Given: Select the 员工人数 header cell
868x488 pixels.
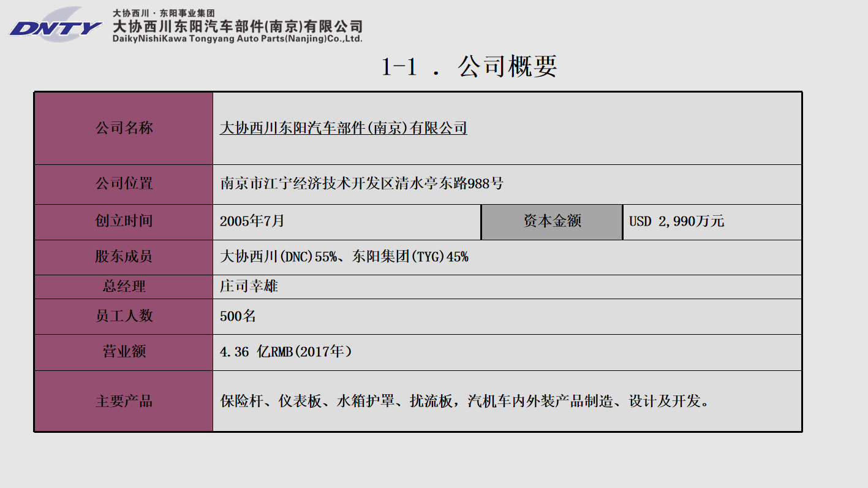Looking at the screenshot, I should [124, 317].
